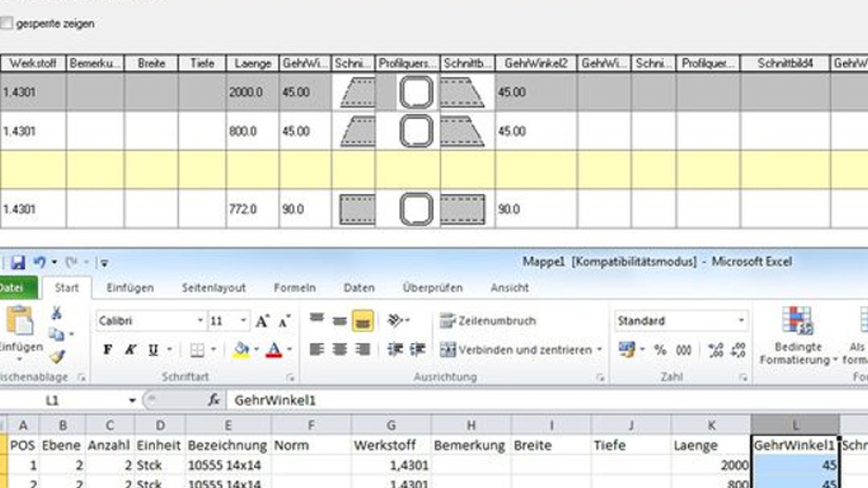Click the Save icon in quick access toolbar
Viewport: 868px width, 488px height.
click(x=18, y=262)
